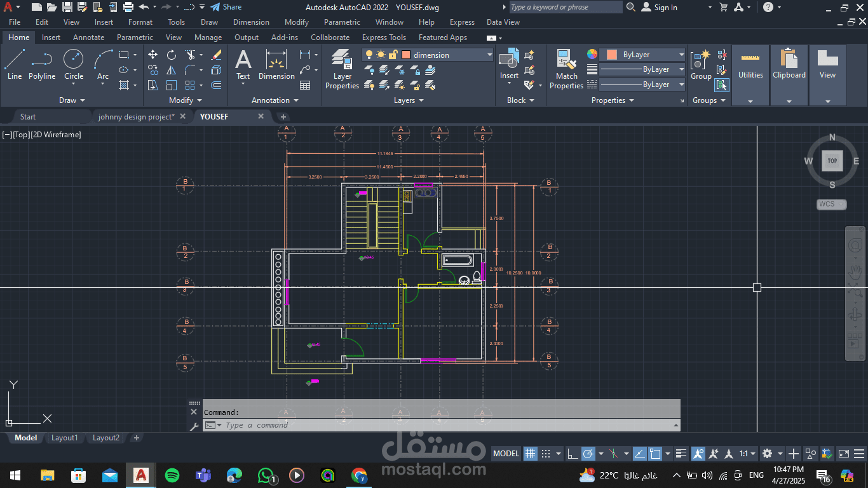Click the Mirror tool icon
868x488 pixels.
coord(172,70)
